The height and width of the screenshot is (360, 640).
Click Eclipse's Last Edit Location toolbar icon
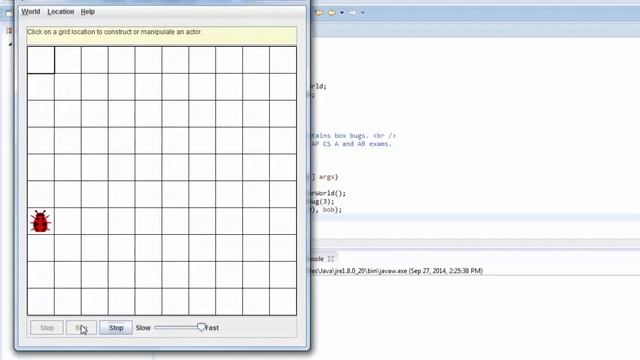(x=319, y=13)
